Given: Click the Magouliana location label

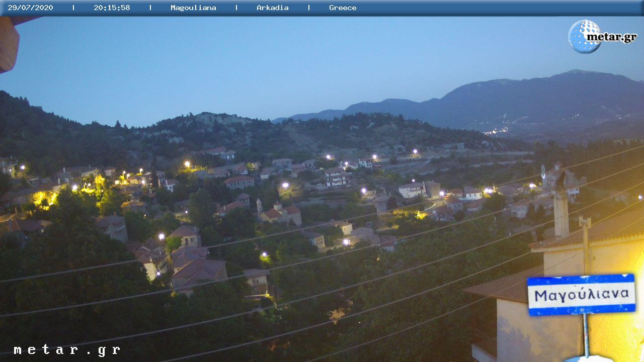Looking at the screenshot, I should click(193, 8).
